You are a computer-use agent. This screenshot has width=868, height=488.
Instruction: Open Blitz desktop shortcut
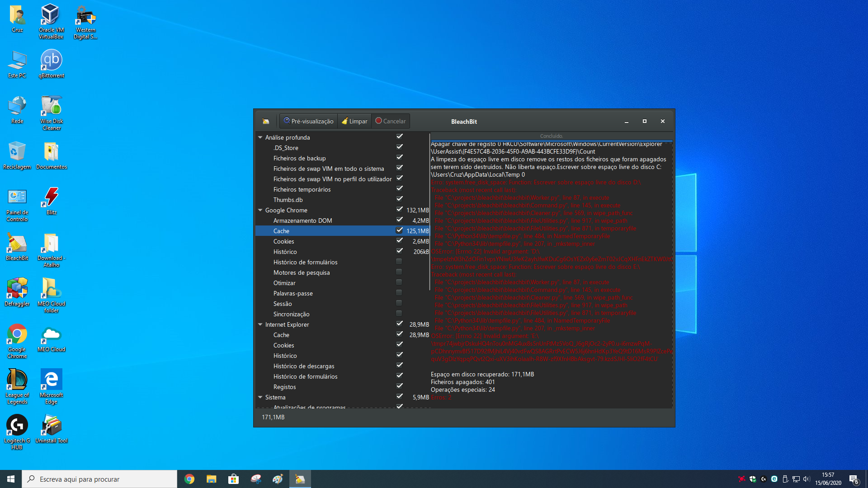(52, 201)
